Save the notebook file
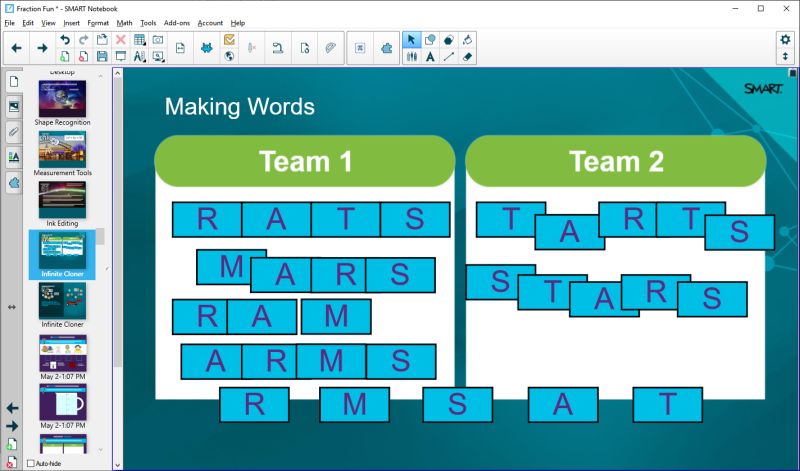This screenshot has width=800, height=471. (x=102, y=56)
